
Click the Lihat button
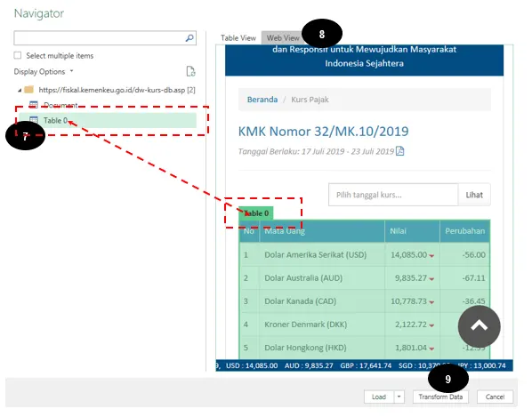pyautogui.click(x=474, y=195)
